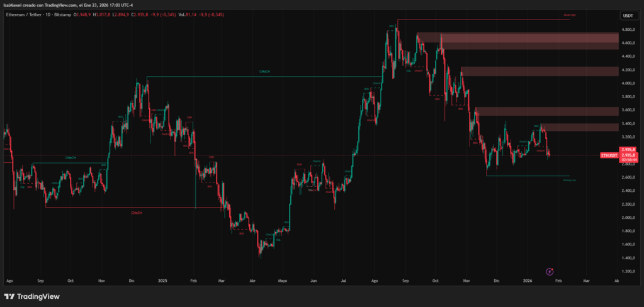Click the Ago label at time axis start

[x=9, y=281]
